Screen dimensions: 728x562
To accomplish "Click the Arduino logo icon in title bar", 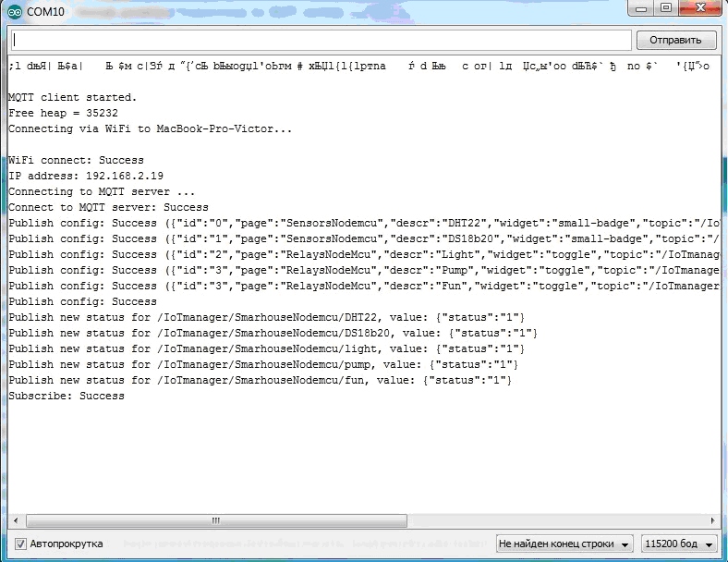I will 15,12.
